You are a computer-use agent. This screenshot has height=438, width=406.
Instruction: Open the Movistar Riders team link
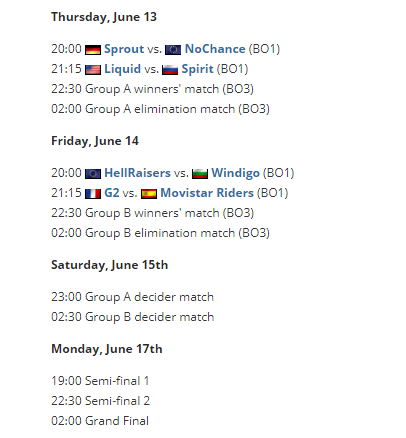(207, 193)
